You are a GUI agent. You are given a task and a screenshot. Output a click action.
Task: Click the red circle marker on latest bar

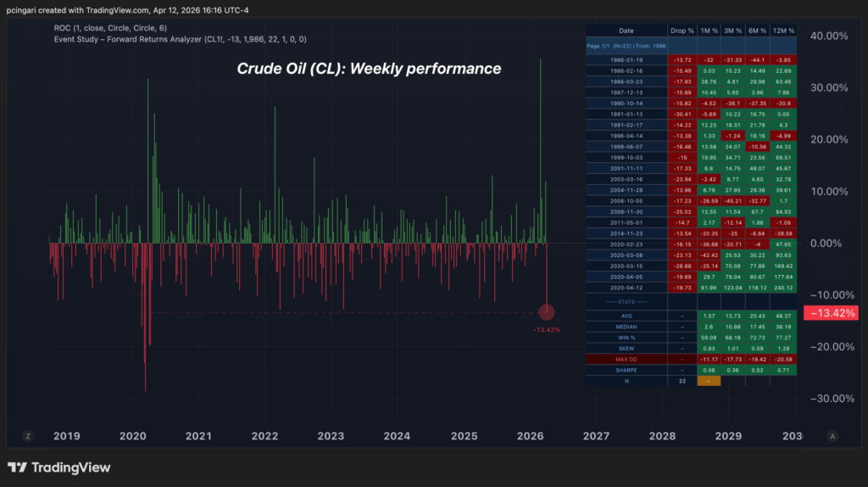[x=547, y=313]
